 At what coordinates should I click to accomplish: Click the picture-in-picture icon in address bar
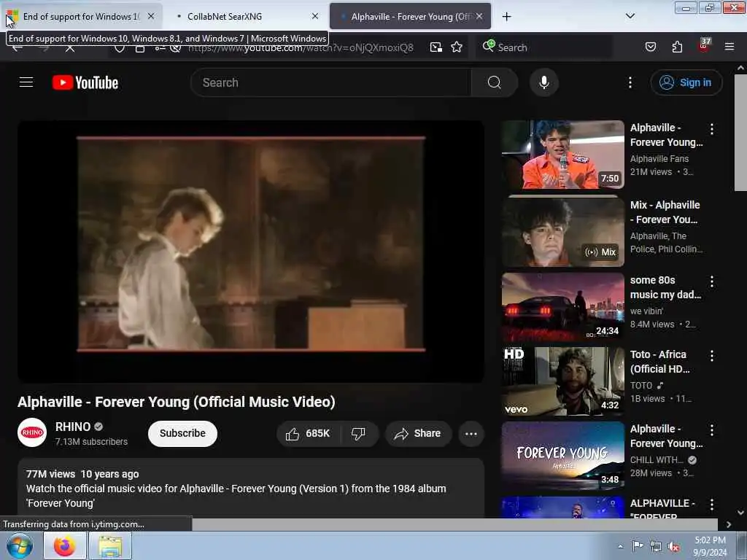(436, 47)
